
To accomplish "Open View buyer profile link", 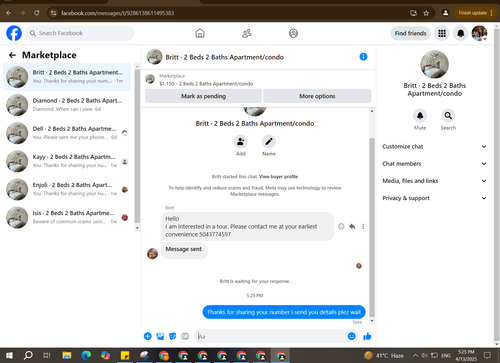I will 278,177.
